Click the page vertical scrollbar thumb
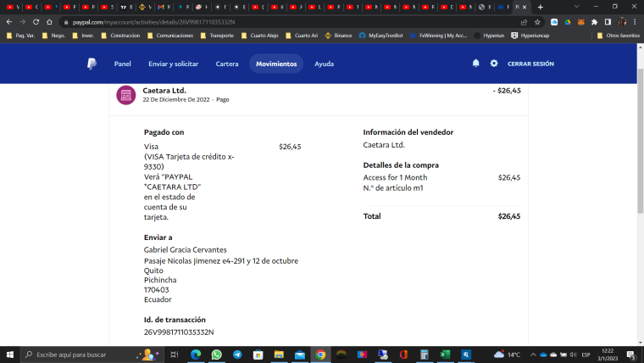 tap(641, 141)
